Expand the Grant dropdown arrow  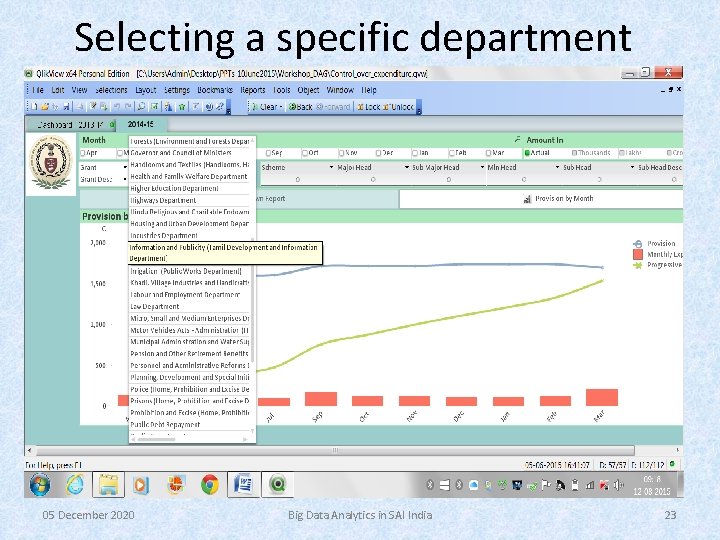125,168
